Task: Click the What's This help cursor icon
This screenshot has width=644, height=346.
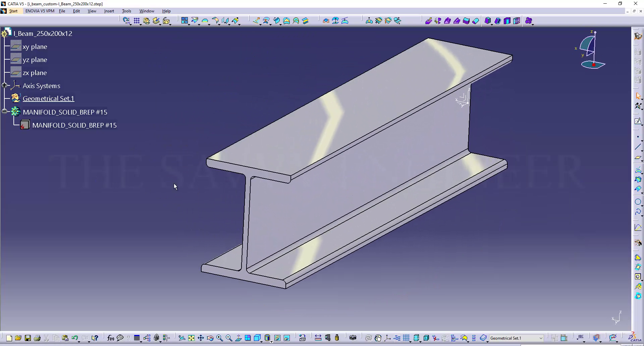Action: pyautogui.click(x=95, y=338)
